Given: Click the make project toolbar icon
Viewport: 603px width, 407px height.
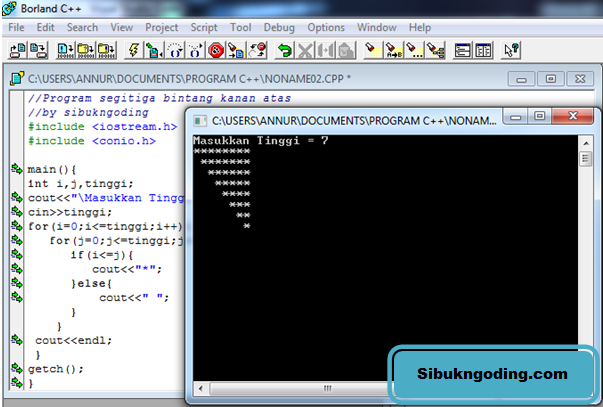Looking at the screenshot, I should point(85,50).
